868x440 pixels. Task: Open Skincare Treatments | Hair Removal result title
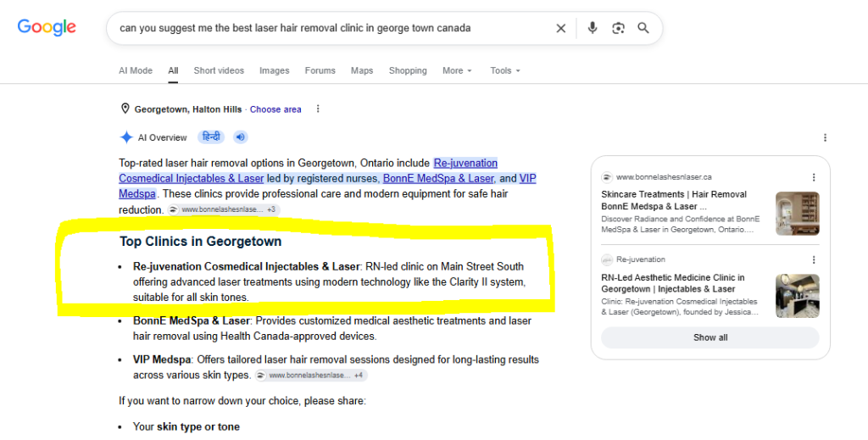(674, 200)
